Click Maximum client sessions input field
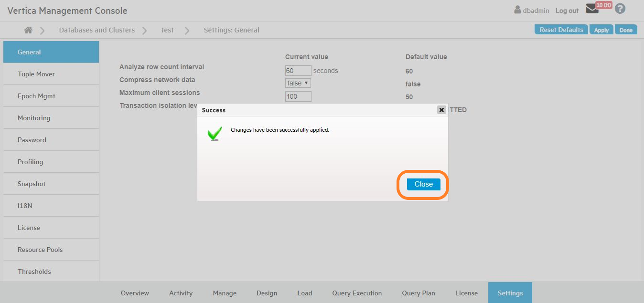 298,96
